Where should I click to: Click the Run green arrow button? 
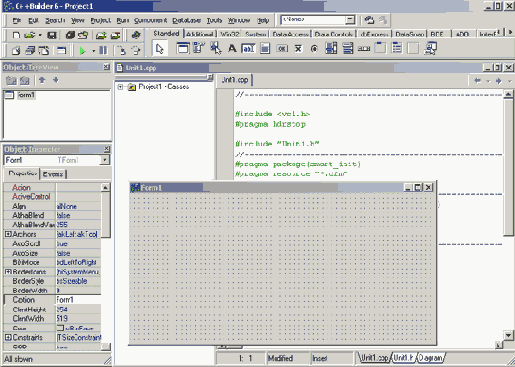[82, 51]
